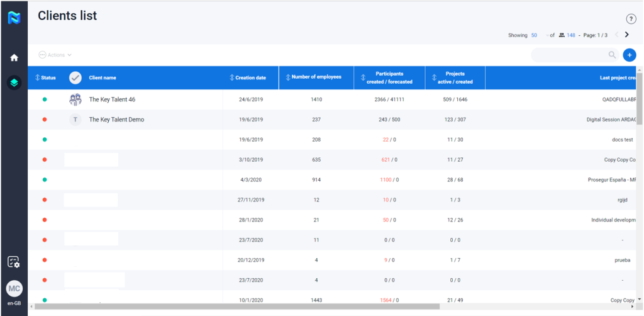Viewport: 644px width, 316px height.
Task: Toggle the select-all checkmark in table header
Action: click(x=75, y=77)
